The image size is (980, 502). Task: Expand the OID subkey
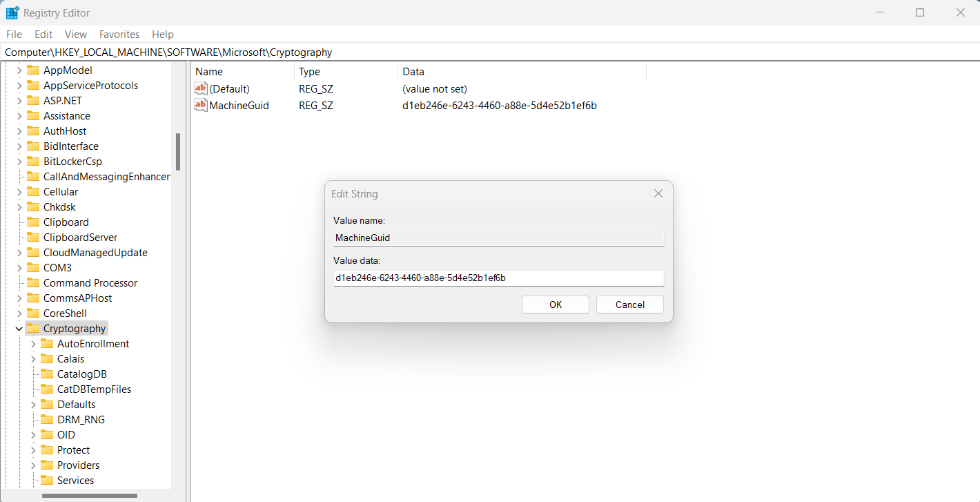(x=33, y=435)
